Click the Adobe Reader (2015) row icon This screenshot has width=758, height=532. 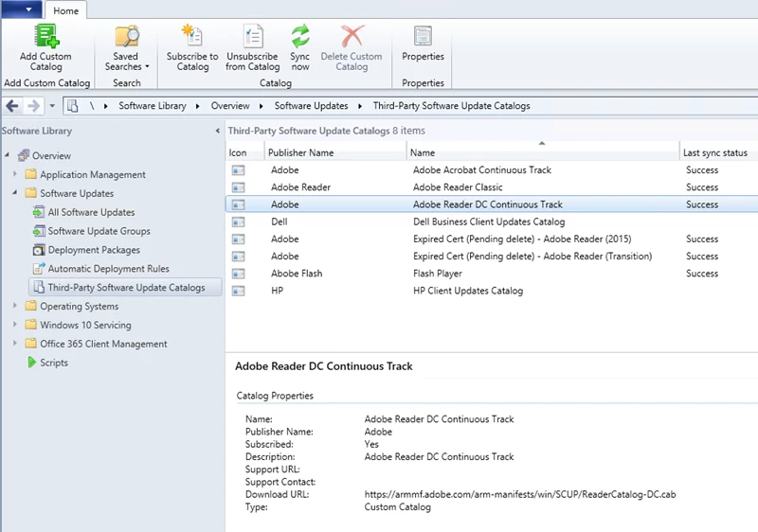point(239,239)
